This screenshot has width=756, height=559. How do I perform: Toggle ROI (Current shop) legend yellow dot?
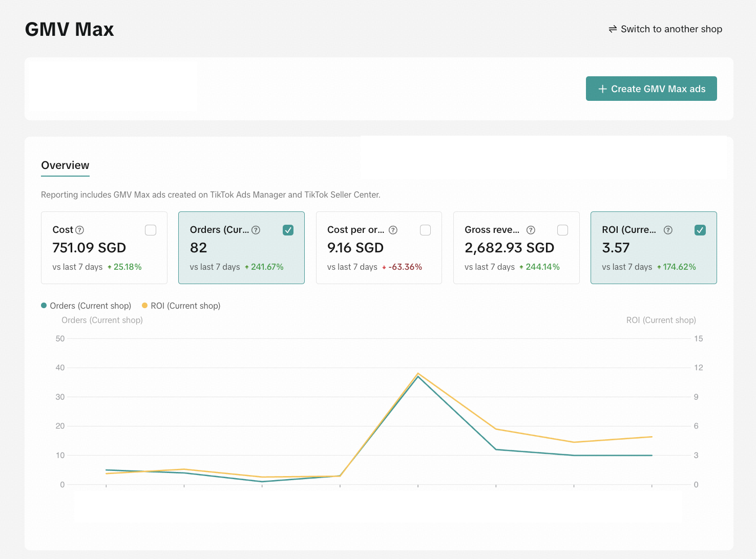[x=145, y=306]
